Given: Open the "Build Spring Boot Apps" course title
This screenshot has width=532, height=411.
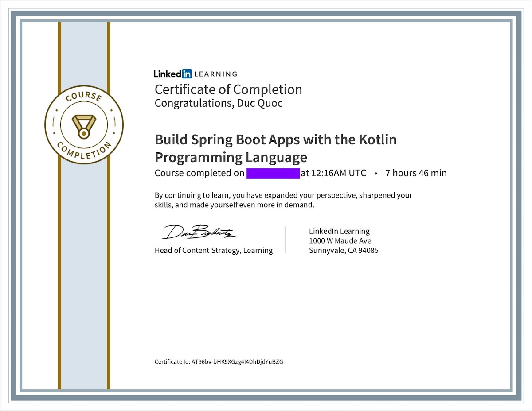Looking at the screenshot, I should [275, 140].
